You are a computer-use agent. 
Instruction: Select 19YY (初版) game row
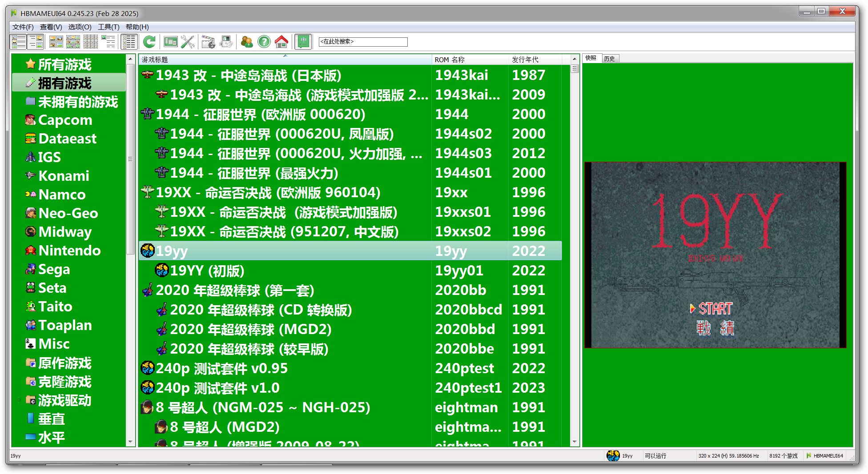coord(350,271)
